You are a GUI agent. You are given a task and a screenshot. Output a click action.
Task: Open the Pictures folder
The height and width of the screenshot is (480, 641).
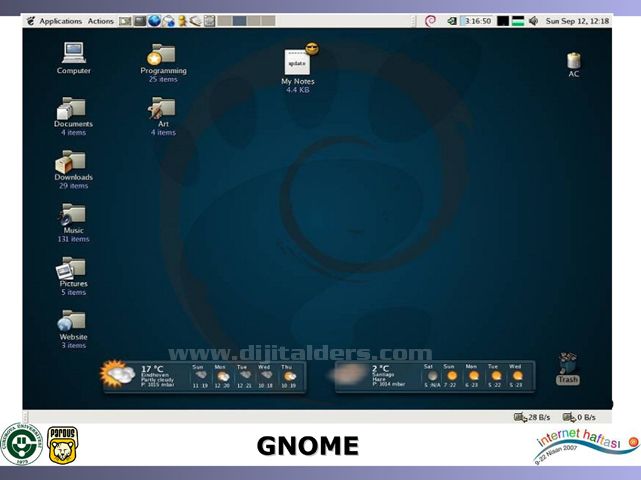click(73, 268)
